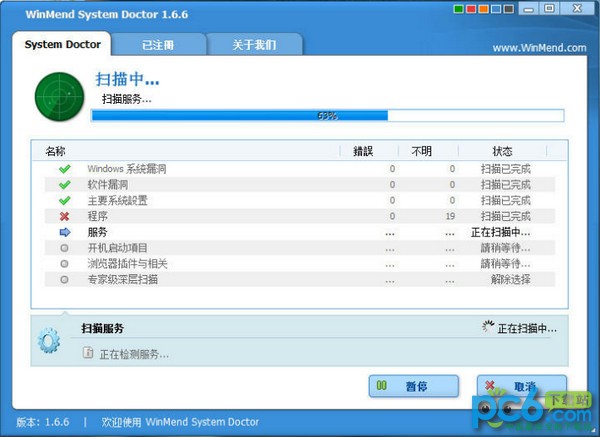Click the green checkmark for 主要系统设置
The image size is (600, 437).
tap(65, 201)
